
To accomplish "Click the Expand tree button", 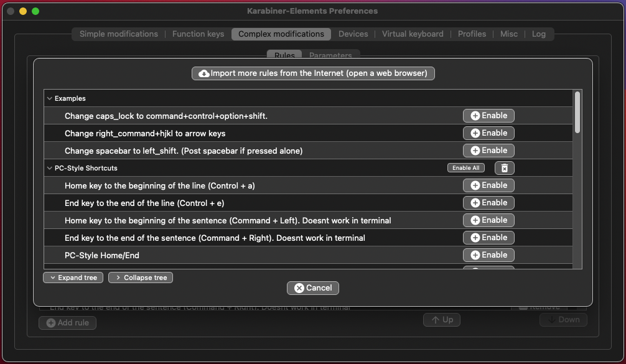I will [73, 278].
